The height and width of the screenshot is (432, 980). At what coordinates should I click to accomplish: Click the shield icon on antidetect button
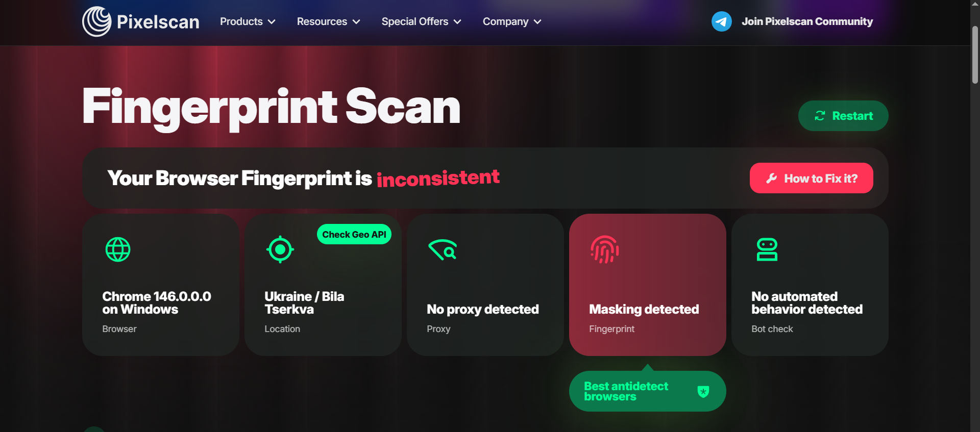(703, 391)
